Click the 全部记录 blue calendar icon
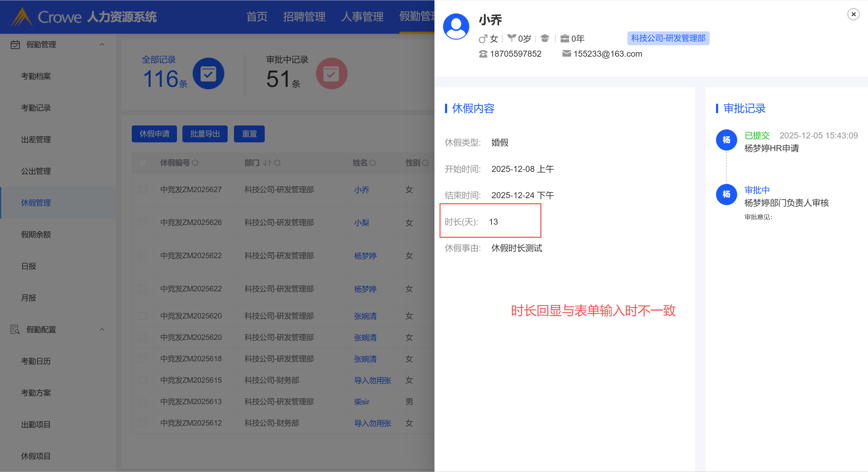The height and width of the screenshot is (472, 868). pyautogui.click(x=208, y=74)
